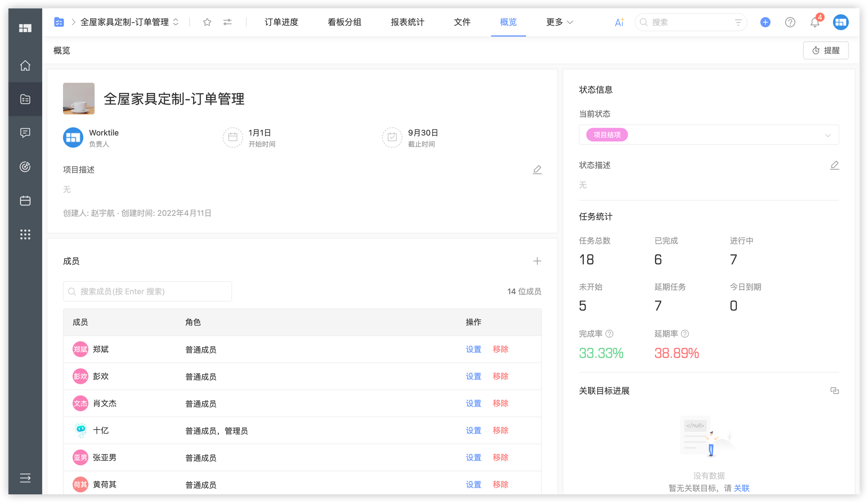Click the member search input field
Viewport: 868px width, 503px height.
[148, 291]
